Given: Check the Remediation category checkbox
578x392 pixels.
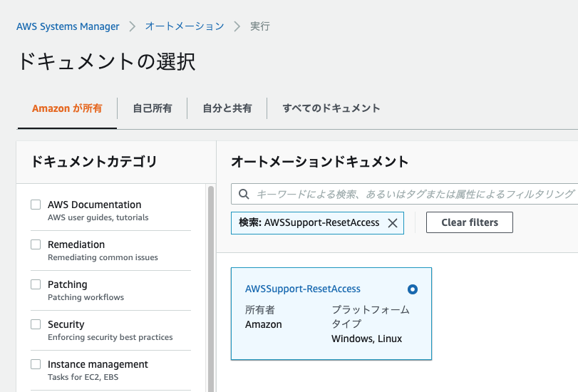Looking at the screenshot, I should point(36,244).
